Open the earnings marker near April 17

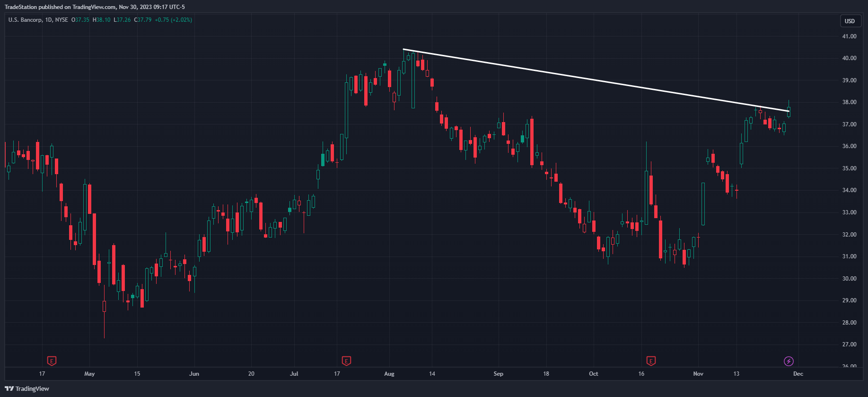tap(52, 361)
